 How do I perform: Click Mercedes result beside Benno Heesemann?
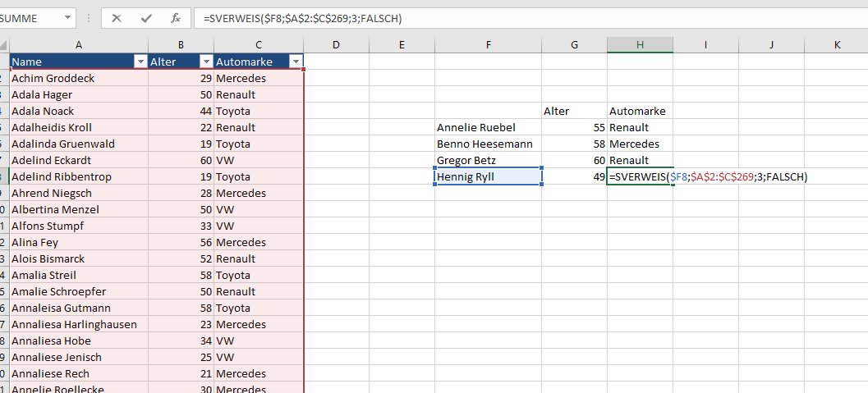point(640,144)
